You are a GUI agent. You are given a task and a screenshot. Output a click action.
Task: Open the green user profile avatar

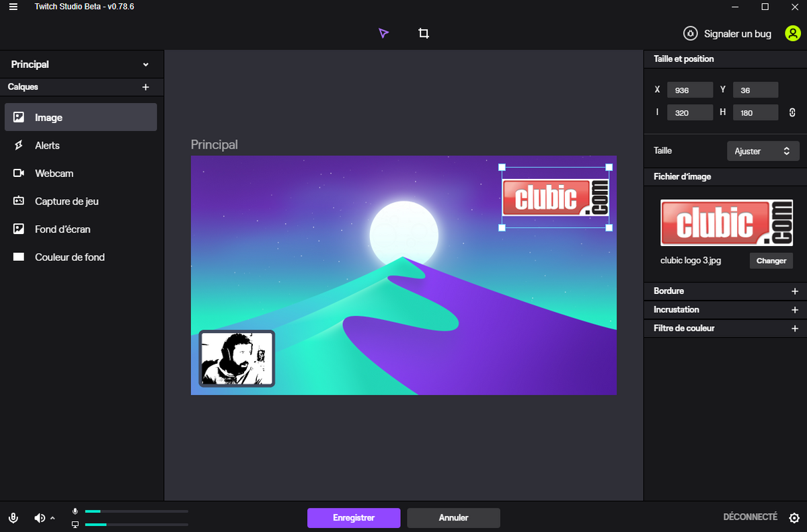click(x=793, y=33)
